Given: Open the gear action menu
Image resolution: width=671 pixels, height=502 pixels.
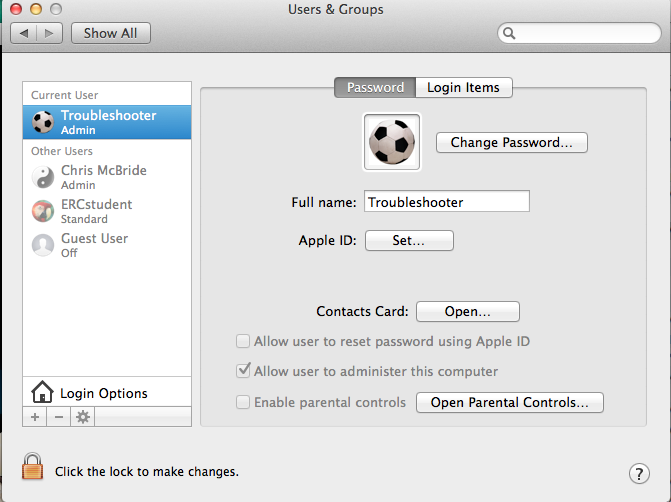Looking at the screenshot, I should point(83,417).
